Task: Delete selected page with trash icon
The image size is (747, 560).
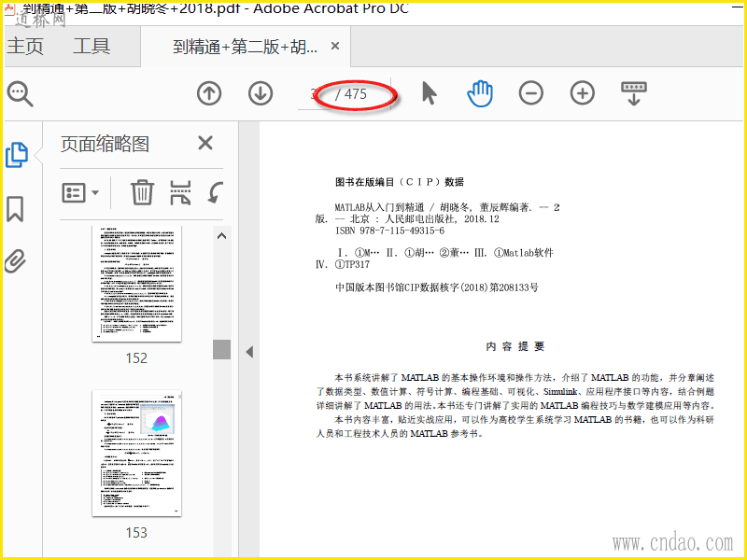Action: point(142,192)
